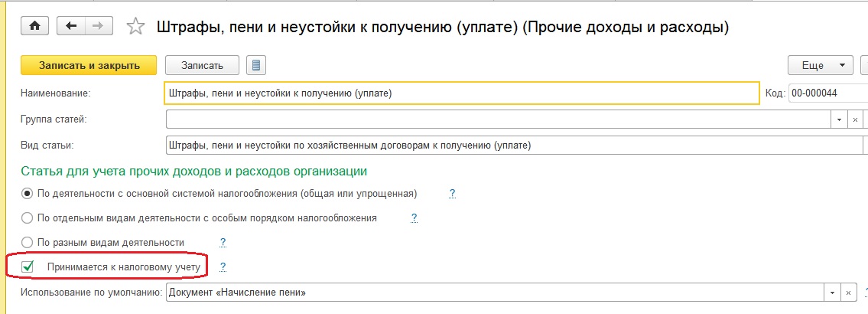Click Записать и закрыть button

pos(89,65)
